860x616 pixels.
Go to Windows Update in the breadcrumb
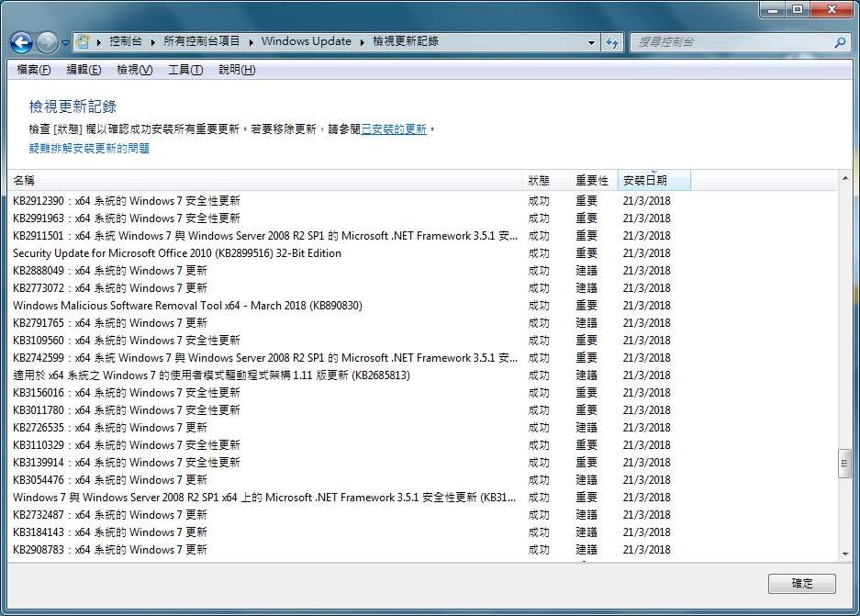point(306,41)
